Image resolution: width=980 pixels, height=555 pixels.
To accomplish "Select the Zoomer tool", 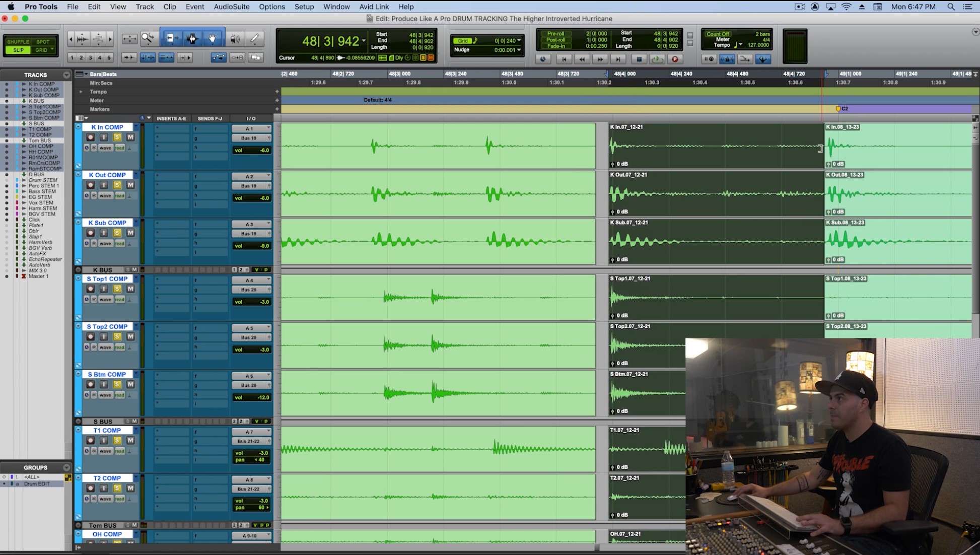I will coord(148,38).
